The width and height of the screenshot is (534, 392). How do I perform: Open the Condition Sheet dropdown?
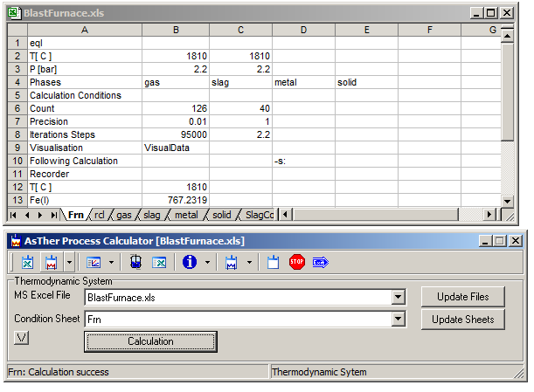point(399,320)
